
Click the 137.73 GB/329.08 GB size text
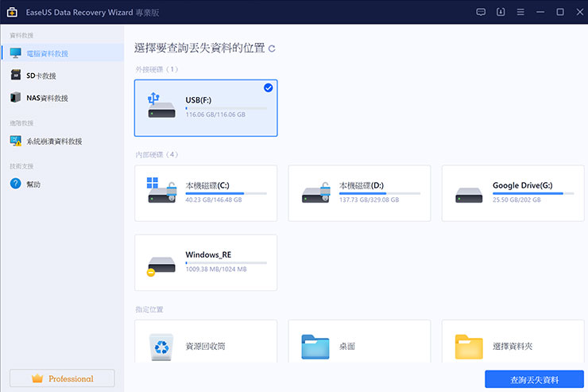click(369, 200)
